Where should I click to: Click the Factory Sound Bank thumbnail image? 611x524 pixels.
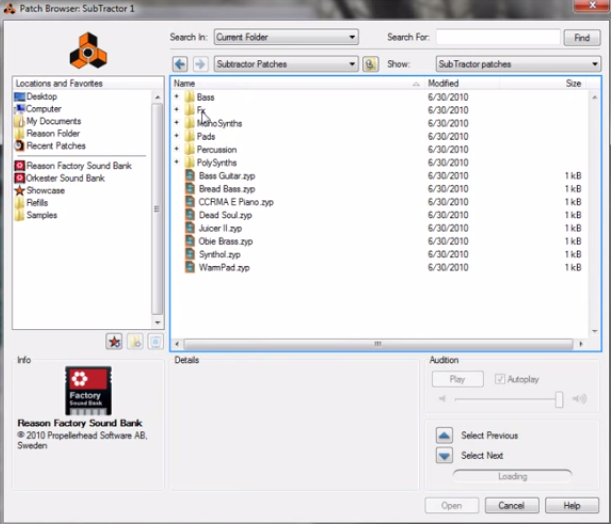(88, 391)
